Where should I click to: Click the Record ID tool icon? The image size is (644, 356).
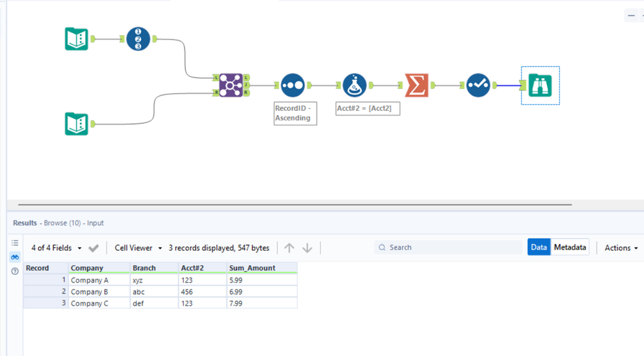click(x=138, y=39)
